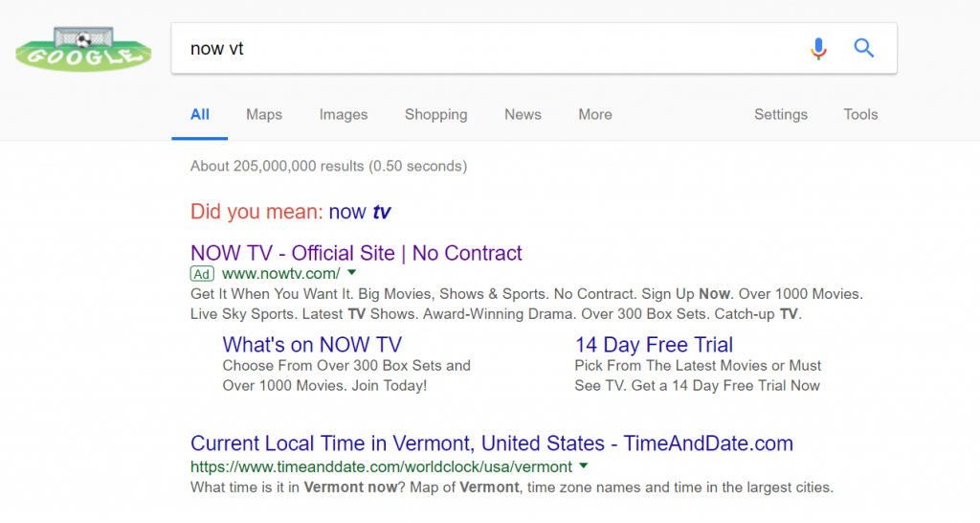Screen dimensions: 980x523
Task: Click the www.nowtv.com/ ad URL
Action: click(281, 273)
